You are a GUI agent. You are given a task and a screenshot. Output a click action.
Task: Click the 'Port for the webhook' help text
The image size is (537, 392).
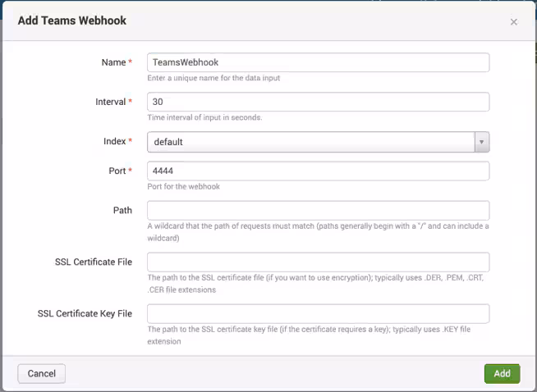coord(183,186)
